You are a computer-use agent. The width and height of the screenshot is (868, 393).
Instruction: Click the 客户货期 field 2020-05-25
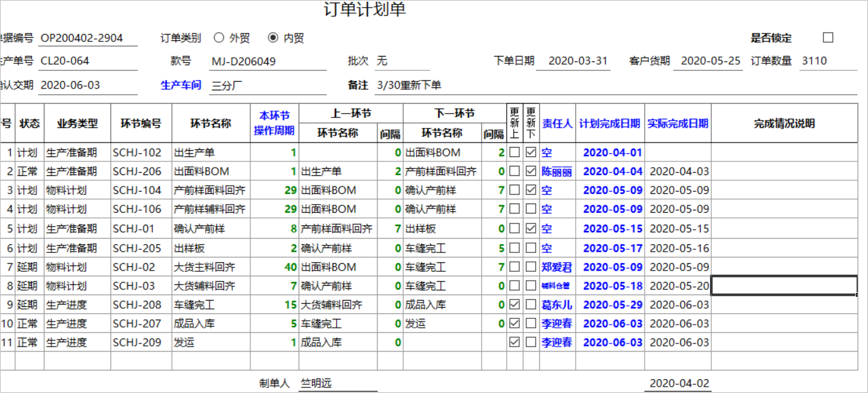tap(708, 61)
